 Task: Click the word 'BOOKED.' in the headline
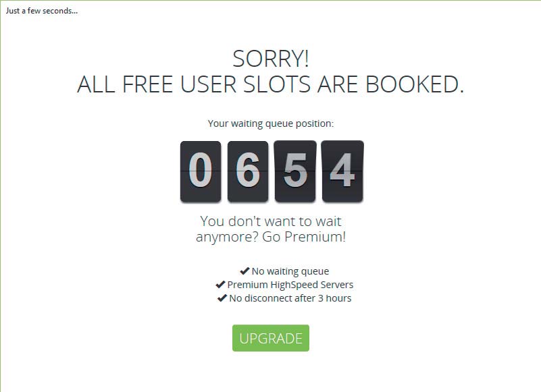click(x=415, y=84)
